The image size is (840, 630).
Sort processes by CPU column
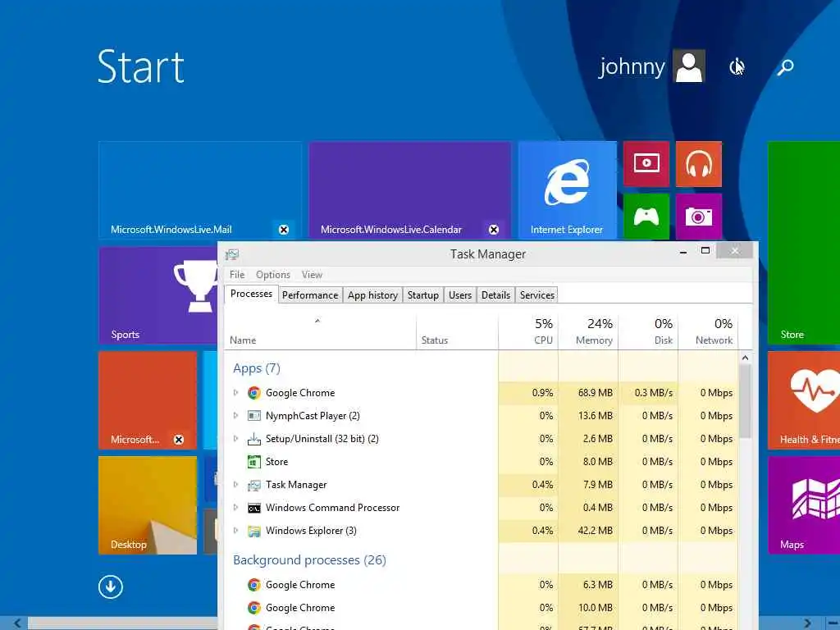[528, 333]
